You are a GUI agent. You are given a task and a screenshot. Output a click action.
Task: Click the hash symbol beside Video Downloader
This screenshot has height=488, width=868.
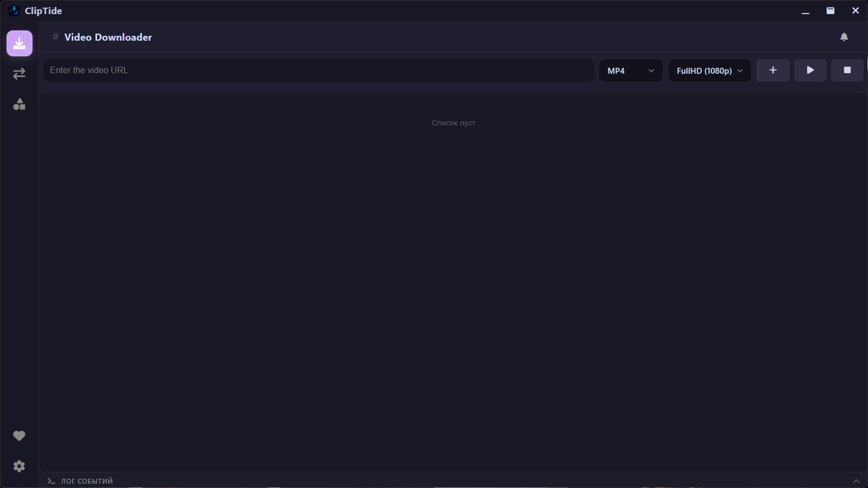(x=55, y=37)
